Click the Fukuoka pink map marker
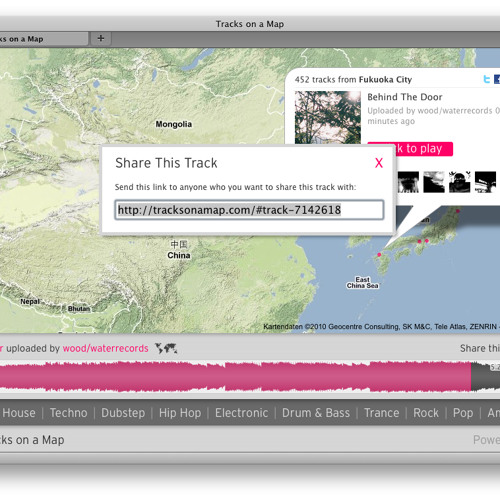Screen dimensions: 500x500 click(x=379, y=255)
